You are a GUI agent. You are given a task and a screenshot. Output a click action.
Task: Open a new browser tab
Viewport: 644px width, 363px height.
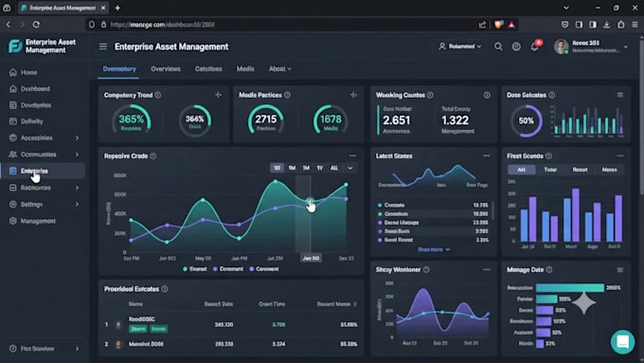117,8
